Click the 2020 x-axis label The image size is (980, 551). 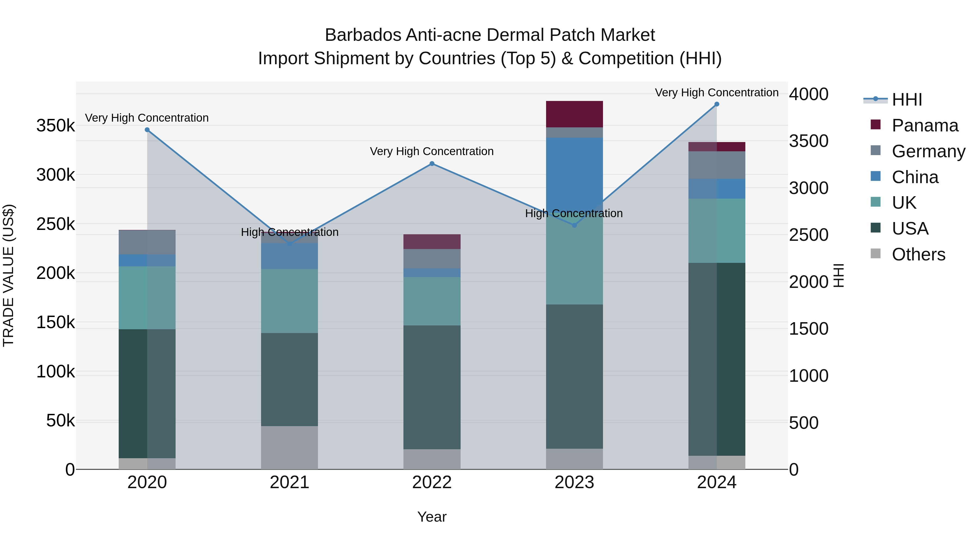tap(147, 482)
